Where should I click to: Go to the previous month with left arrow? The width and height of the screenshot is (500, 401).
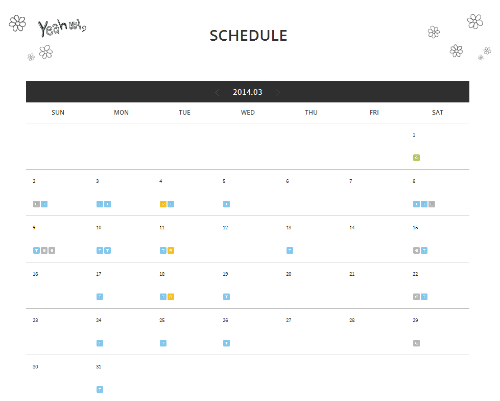point(217,92)
